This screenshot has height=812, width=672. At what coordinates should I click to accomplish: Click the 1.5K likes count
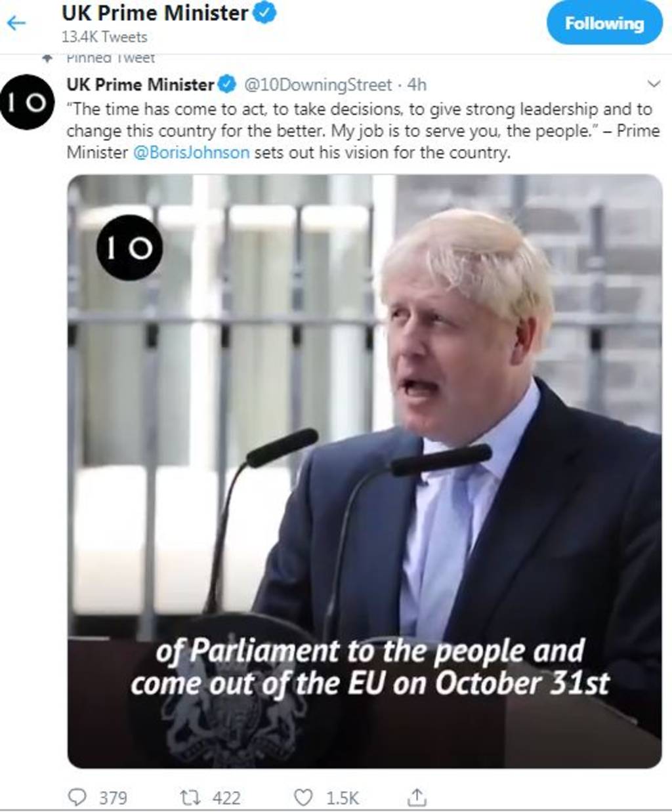(343, 798)
